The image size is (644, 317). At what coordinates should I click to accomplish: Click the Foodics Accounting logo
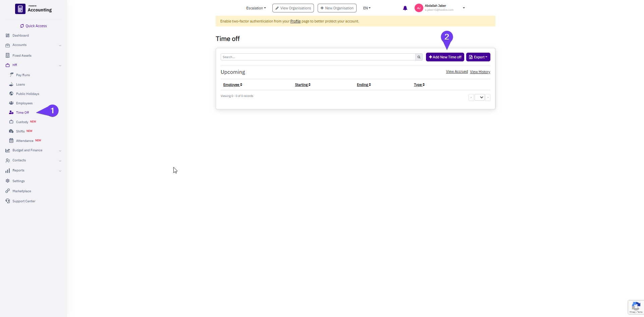click(34, 9)
